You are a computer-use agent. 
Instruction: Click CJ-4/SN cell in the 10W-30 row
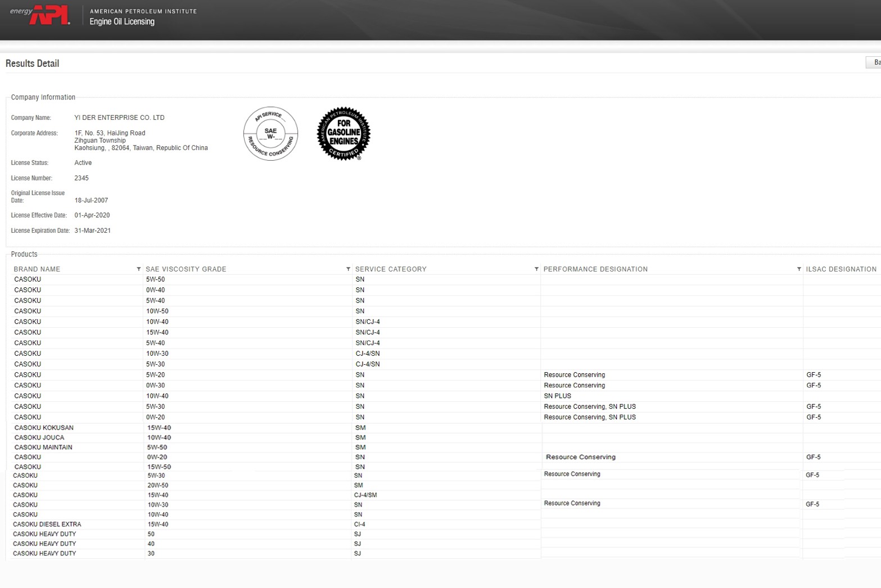[368, 354]
